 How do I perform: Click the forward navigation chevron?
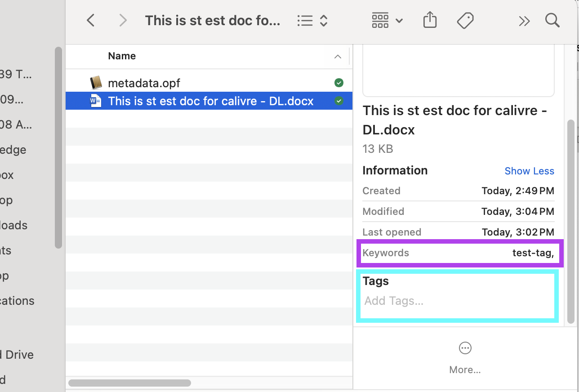pyautogui.click(x=122, y=21)
